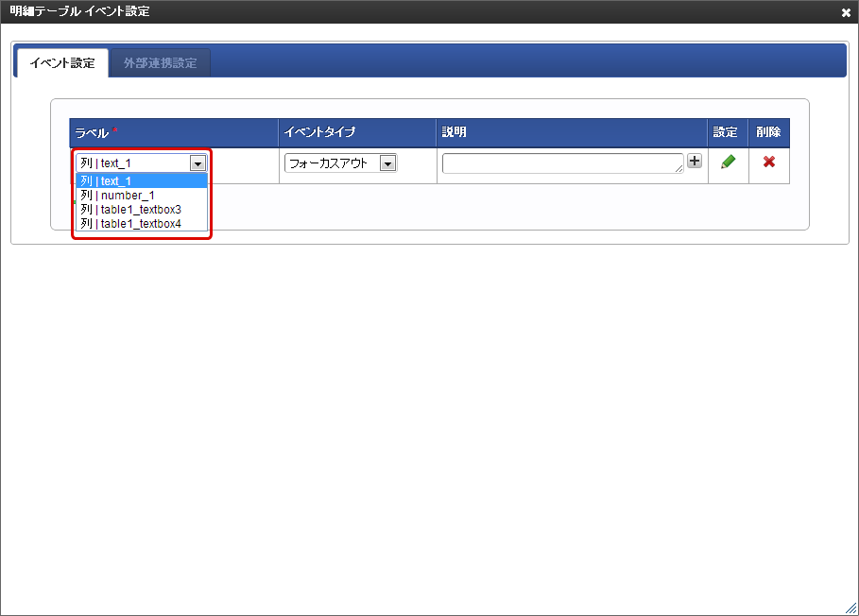Open the 外部連携設定 tab

pyautogui.click(x=160, y=63)
